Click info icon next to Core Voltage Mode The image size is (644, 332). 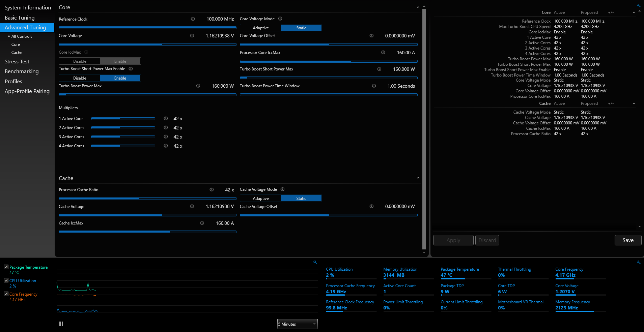280,19
